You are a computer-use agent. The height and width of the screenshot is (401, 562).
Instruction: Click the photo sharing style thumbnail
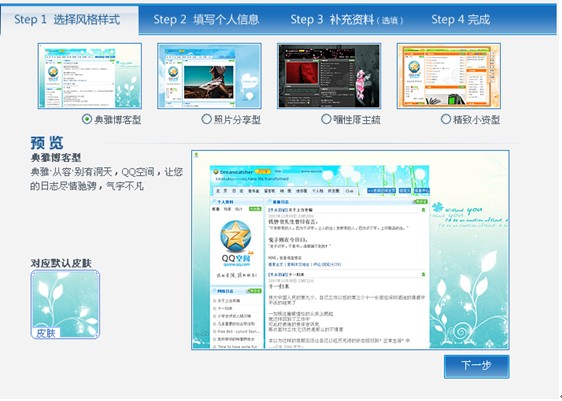[x=209, y=76]
